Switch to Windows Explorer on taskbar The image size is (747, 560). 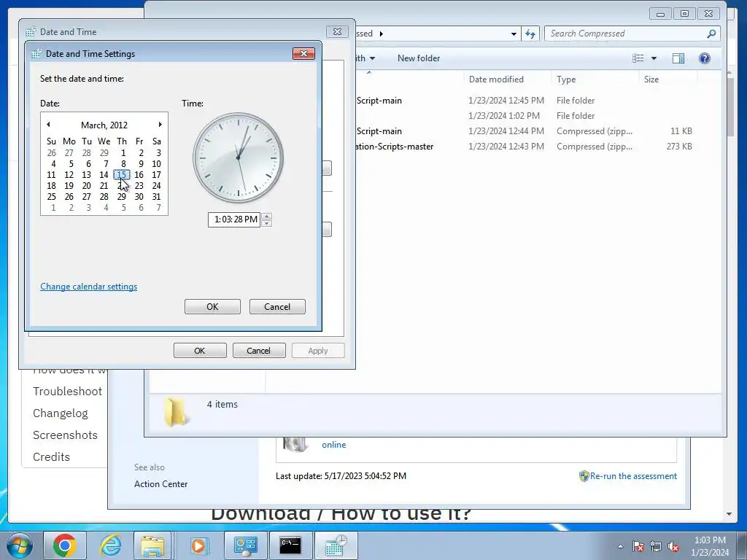point(152,545)
